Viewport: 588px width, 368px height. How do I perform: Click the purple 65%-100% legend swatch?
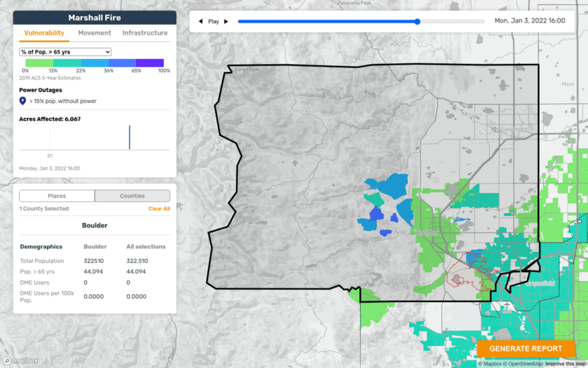point(150,63)
